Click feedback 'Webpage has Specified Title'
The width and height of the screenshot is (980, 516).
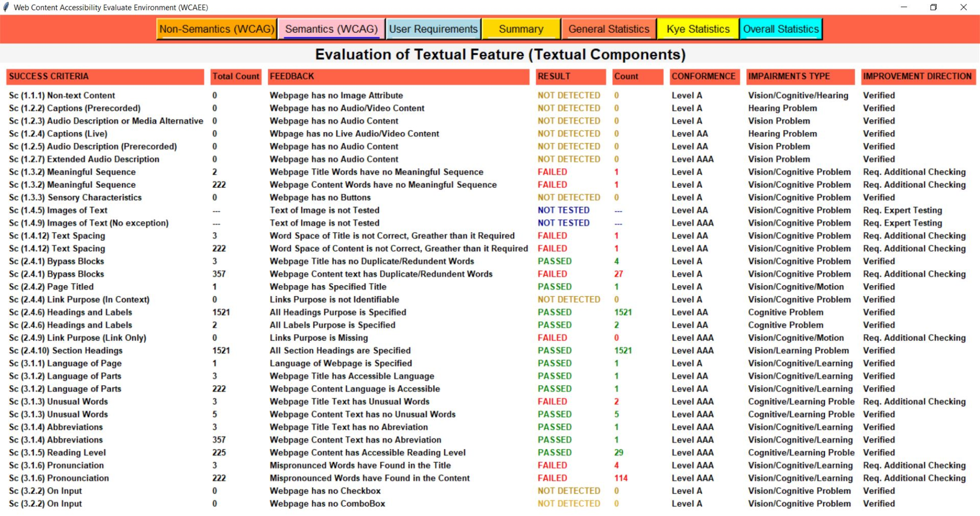point(328,287)
